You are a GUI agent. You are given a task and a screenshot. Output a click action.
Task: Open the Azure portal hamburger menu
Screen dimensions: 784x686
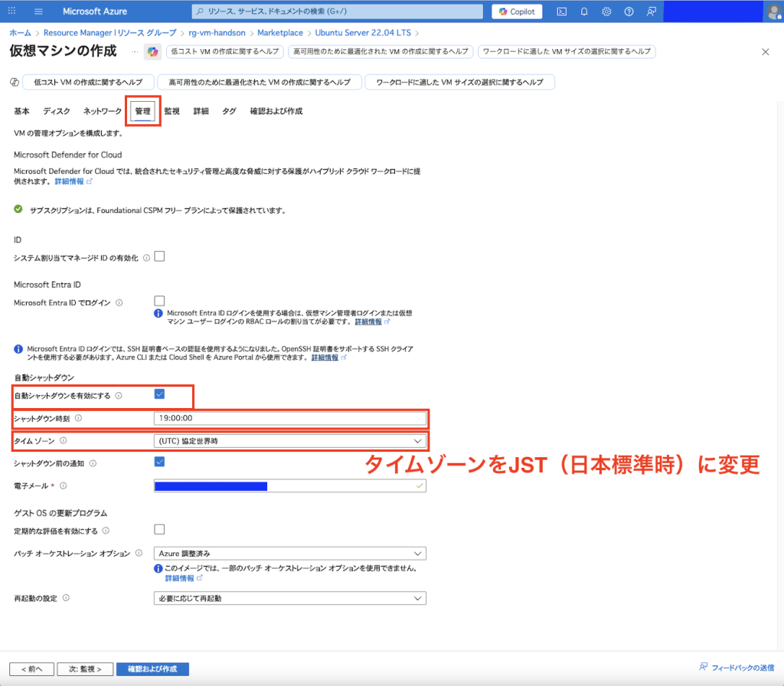coord(39,11)
